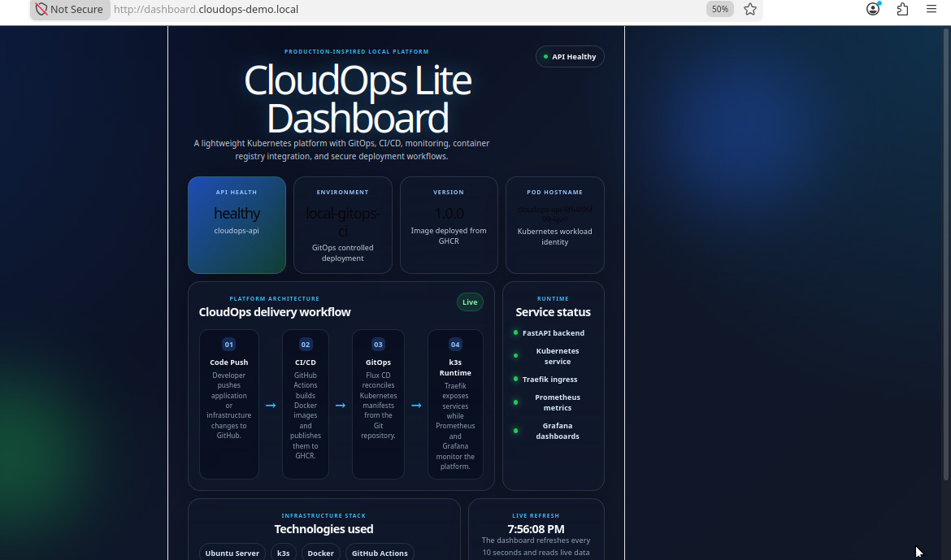The width and height of the screenshot is (951, 560).
Task: Click the Service status heading
Action: [x=554, y=312]
